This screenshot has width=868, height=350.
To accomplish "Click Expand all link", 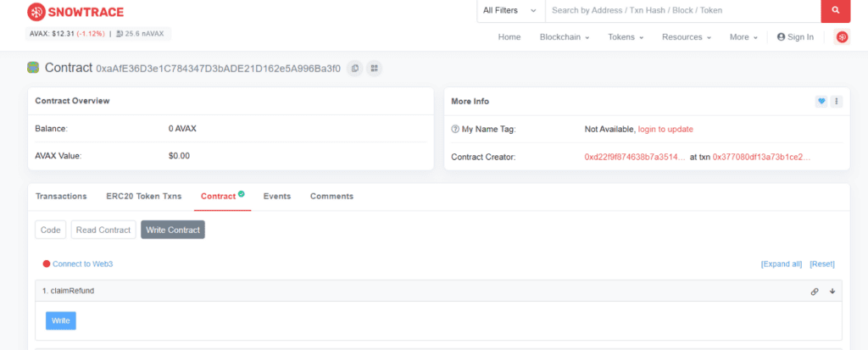I will [x=781, y=264].
